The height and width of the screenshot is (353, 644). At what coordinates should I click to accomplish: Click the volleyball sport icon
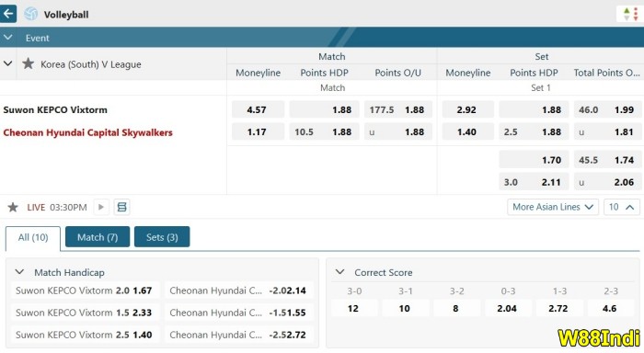pyautogui.click(x=30, y=14)
